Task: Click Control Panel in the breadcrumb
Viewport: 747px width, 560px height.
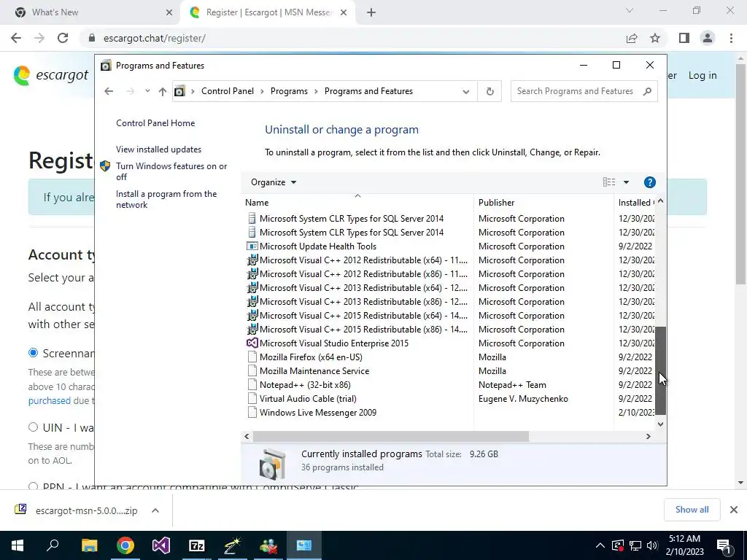Action: [228, 91]
